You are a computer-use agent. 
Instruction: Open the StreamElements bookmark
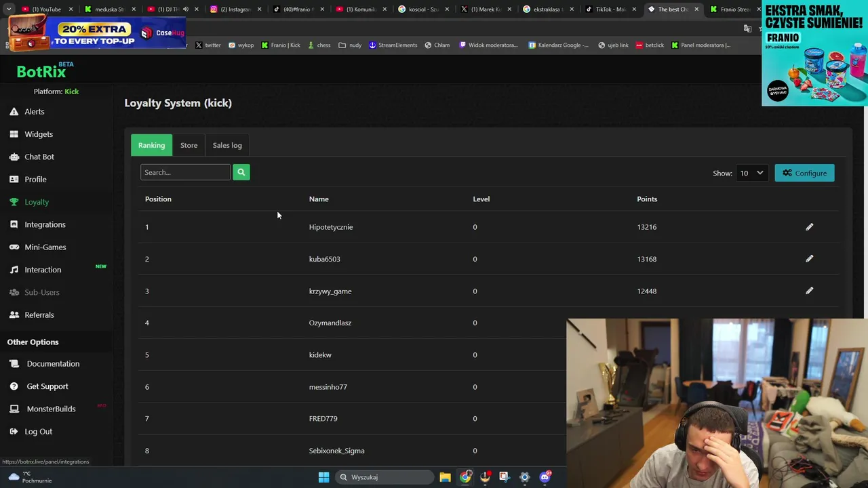click(x=393, y=45)
